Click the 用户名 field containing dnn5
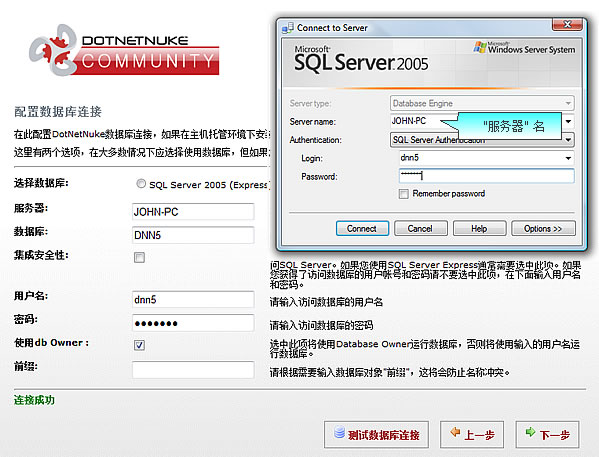This screenshot has width=599, height=457. coord(193,300)
